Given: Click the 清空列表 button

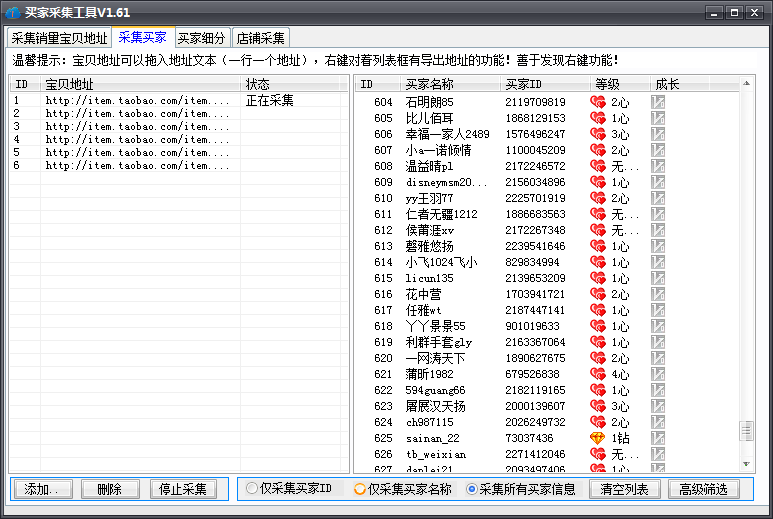Looking at the screenshot, I should click(625, 489).
